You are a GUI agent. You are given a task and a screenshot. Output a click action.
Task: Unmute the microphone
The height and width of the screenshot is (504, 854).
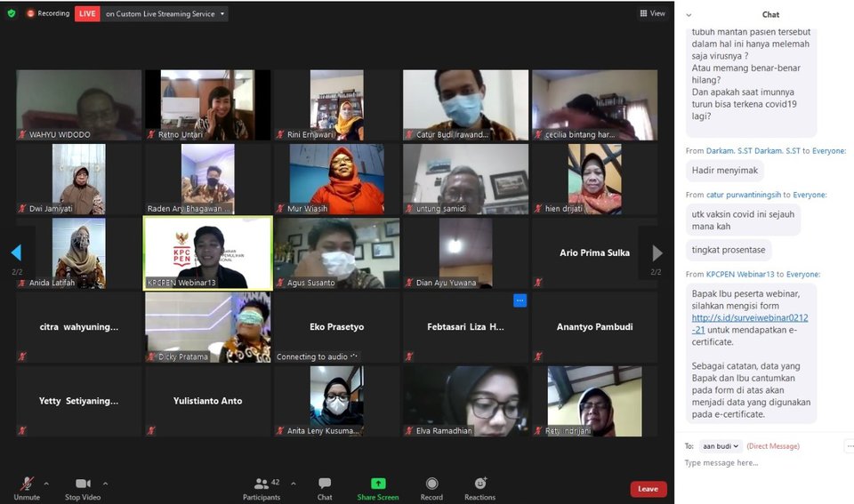[27, 484]
